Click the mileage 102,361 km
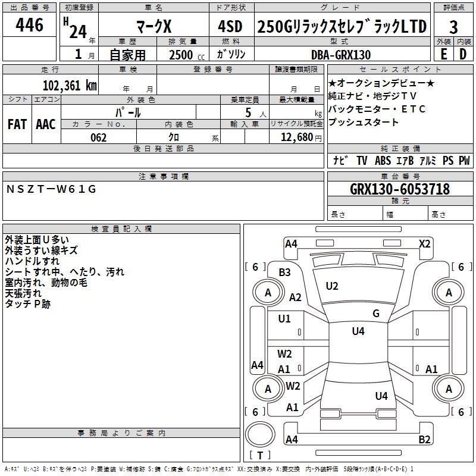This screenshot has width=476, height=476. (70, 85)
